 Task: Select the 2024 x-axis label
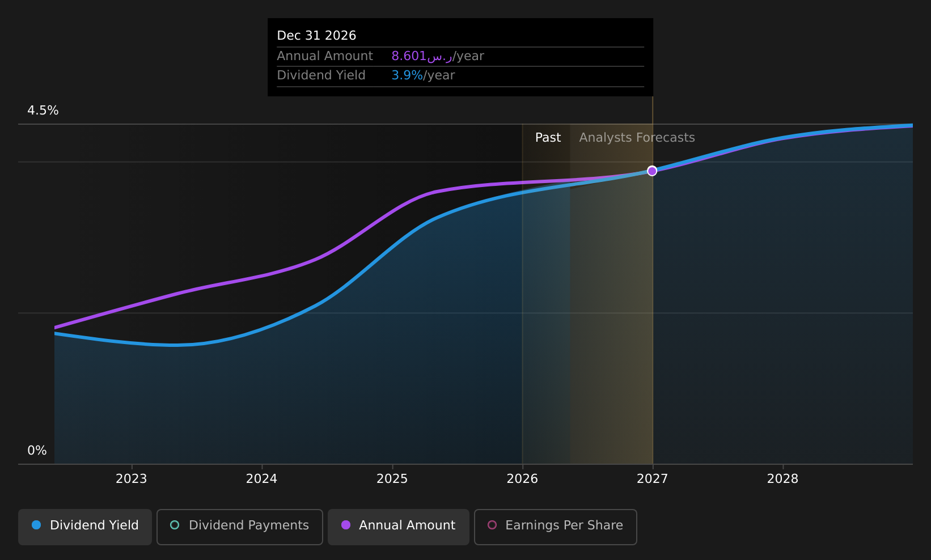pos(261,479)
